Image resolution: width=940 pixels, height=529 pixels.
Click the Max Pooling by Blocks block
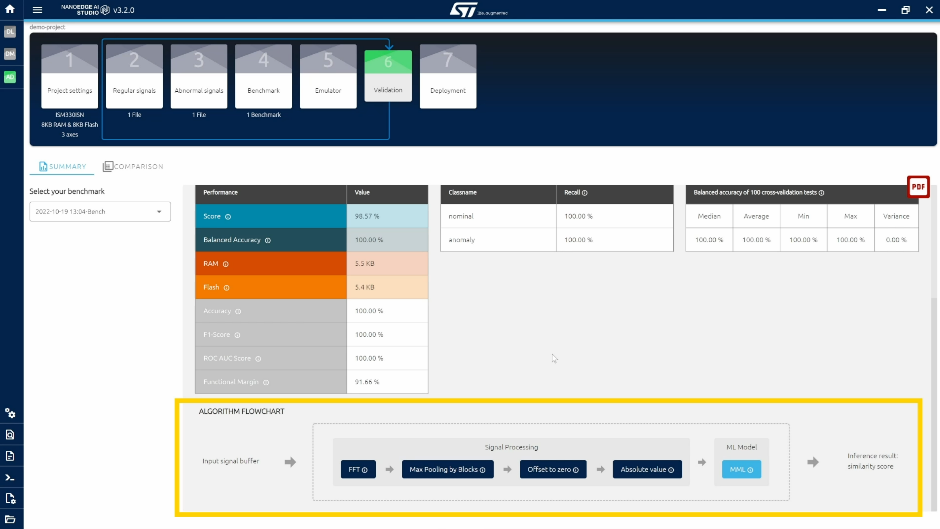(447, 469)
